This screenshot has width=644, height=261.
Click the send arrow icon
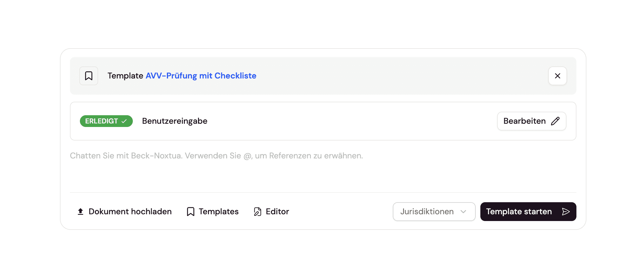566,212
